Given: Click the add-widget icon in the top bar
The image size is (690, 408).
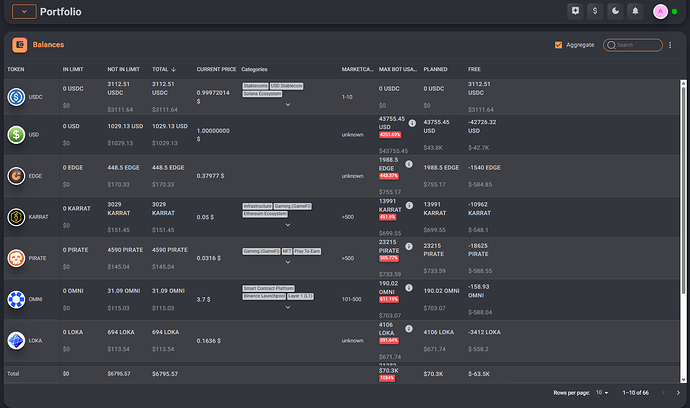Looking at the screenshot, I should click(574, 11).
